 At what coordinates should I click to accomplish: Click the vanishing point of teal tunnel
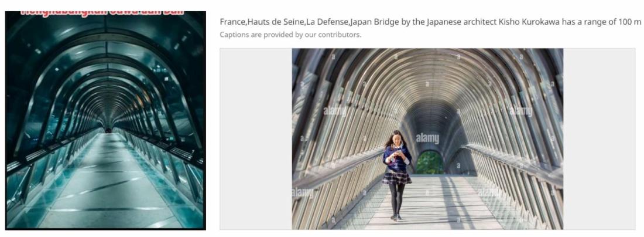pos(108,130)
